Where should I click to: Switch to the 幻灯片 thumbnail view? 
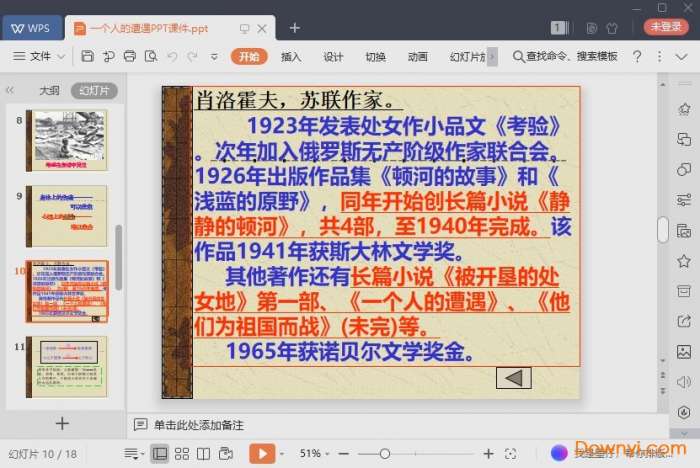tap(94, 91)
